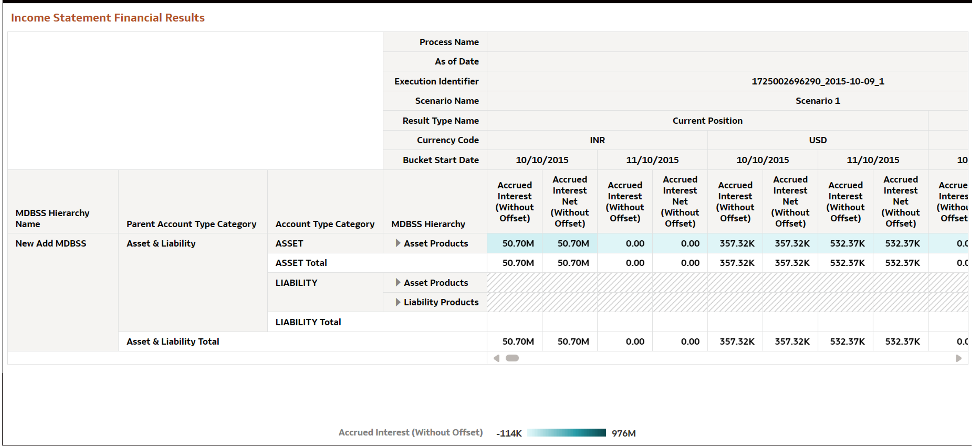The width and height of the screenshot is (980, 446).
Task: Click the Execution Identifier row label
Action: point(436,81)
